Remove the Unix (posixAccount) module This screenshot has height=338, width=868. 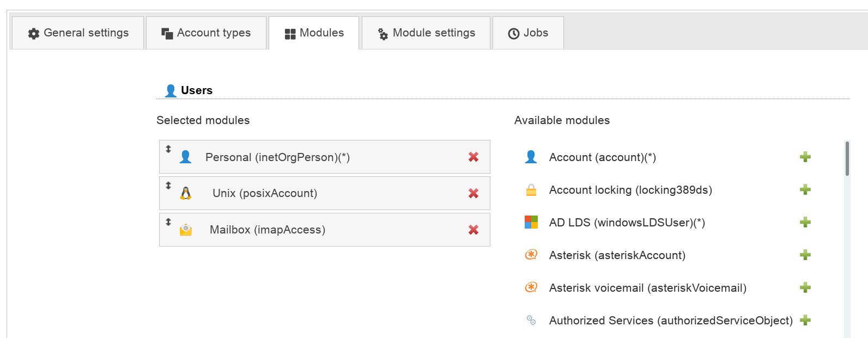click(473, 193)
